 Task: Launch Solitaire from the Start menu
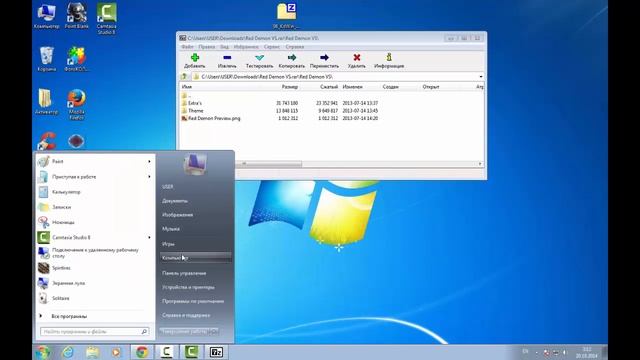point(94,298)
